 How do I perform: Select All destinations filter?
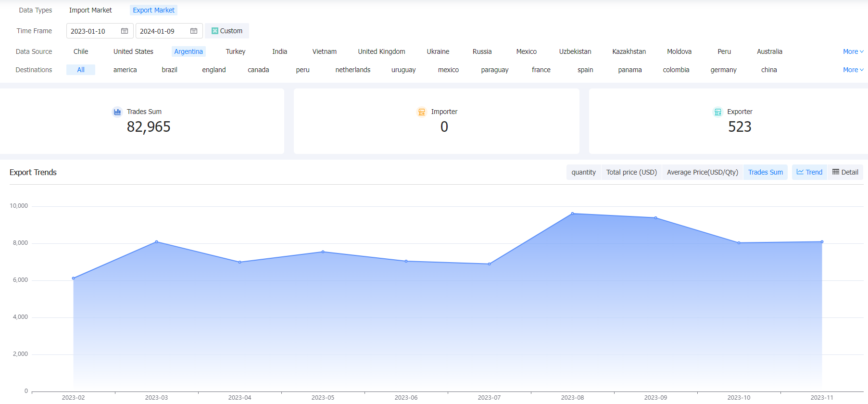[81, 70]
